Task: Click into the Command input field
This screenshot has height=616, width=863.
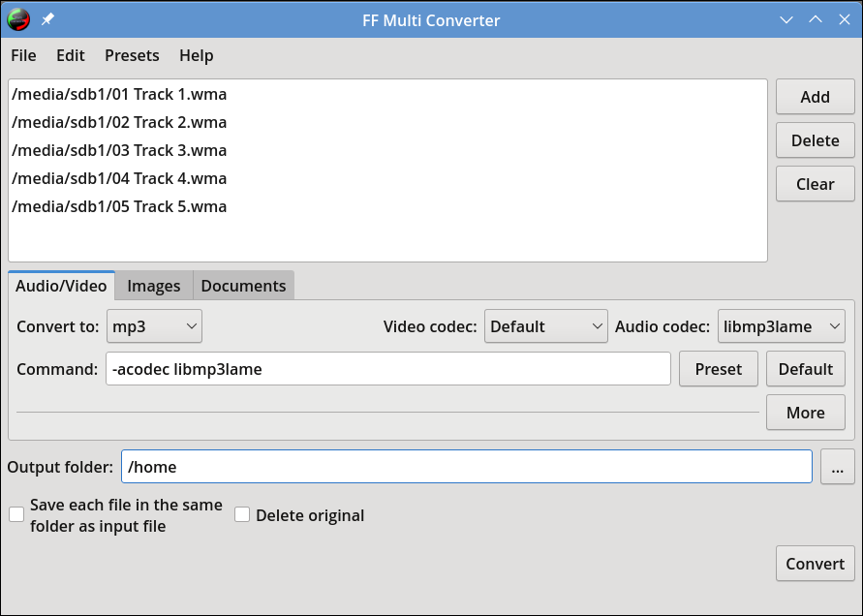Action: pos(388,369)
